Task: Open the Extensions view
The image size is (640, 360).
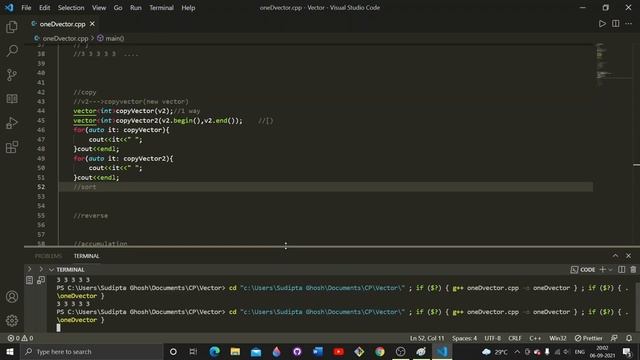Action: tap(12, 147)
